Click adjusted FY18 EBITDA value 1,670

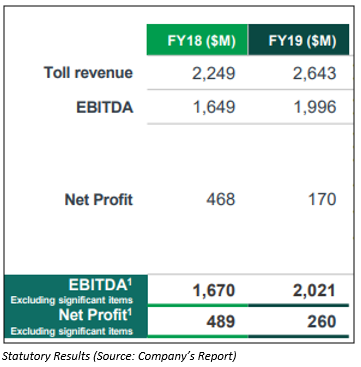tap(214, 291)
